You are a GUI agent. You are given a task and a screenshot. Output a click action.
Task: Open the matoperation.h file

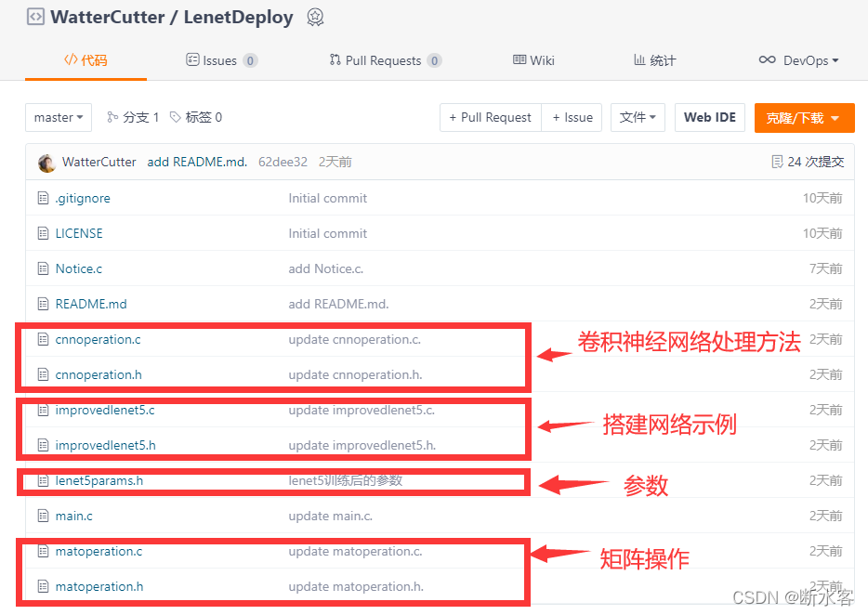point(99,586)
